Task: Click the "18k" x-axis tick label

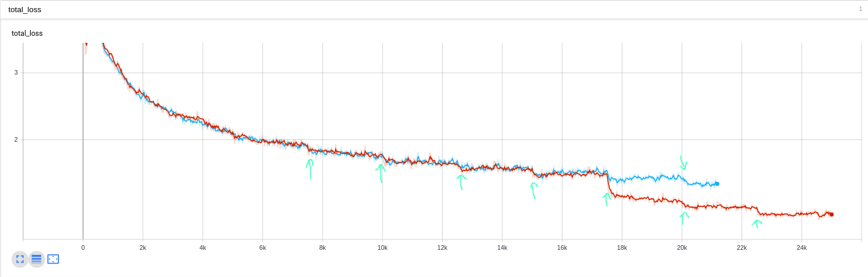Action: (x=622, y=248)
